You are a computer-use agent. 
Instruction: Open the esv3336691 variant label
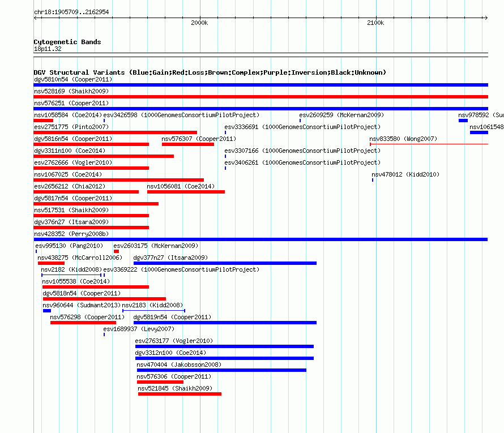tap(302, 127)
